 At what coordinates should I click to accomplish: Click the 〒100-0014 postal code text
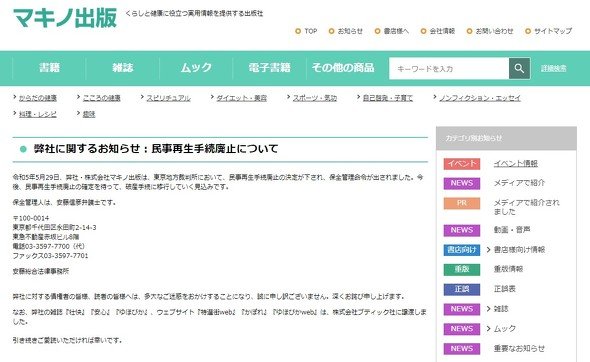click(31, 218)
